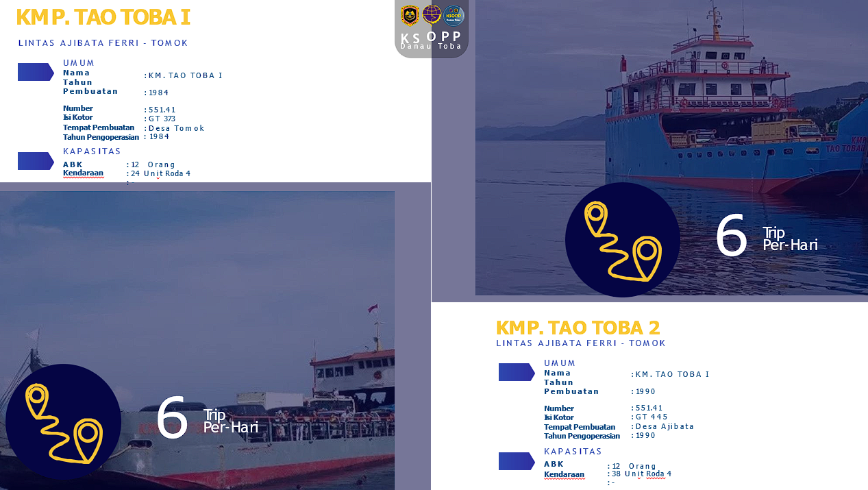Click the KSOPP Danau Toba text
The image size is (868, 490).
click(x=431, y=40)
